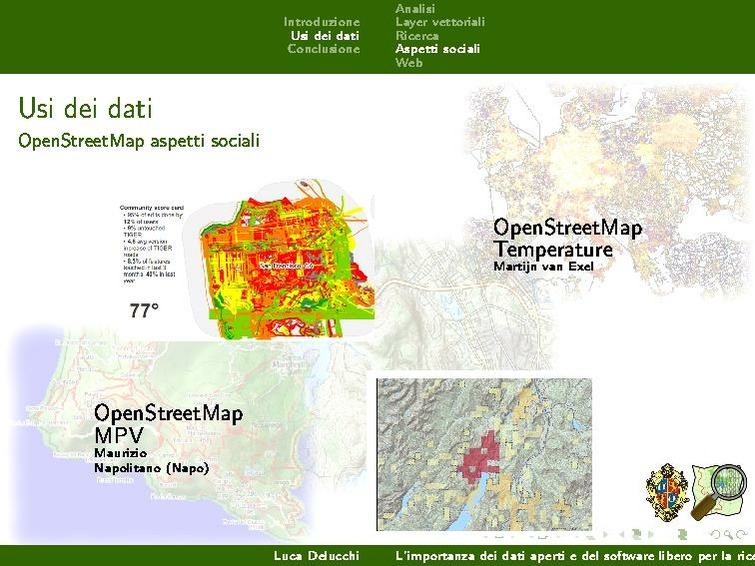
Task: Click 'Luca Delucchi' in the footer
Action: pos(316,556)
